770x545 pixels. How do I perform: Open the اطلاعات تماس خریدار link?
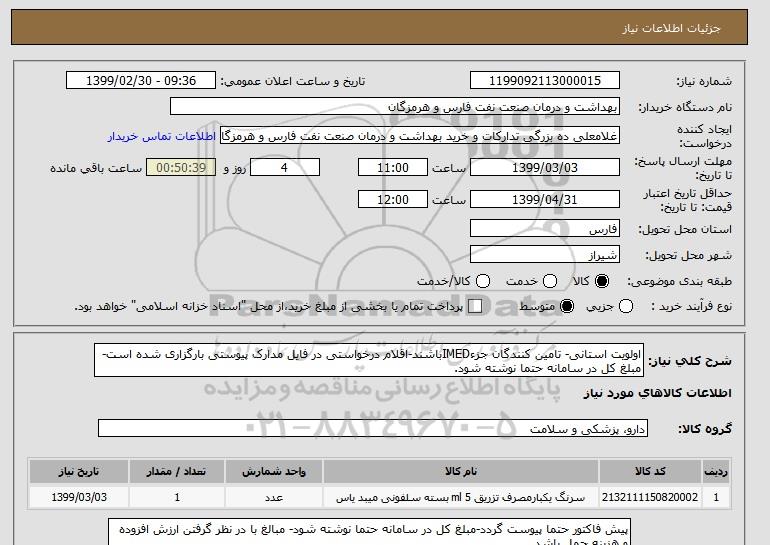click(x=162, y=136)
